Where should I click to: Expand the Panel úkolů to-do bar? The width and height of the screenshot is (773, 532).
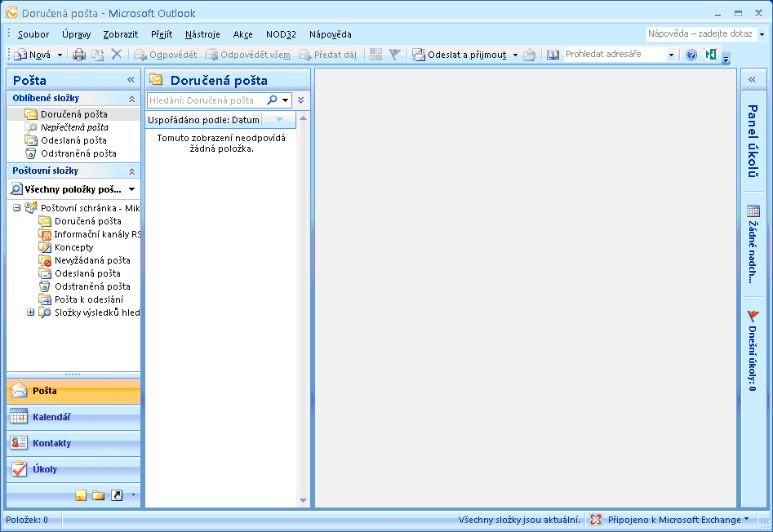pos(753,80)
